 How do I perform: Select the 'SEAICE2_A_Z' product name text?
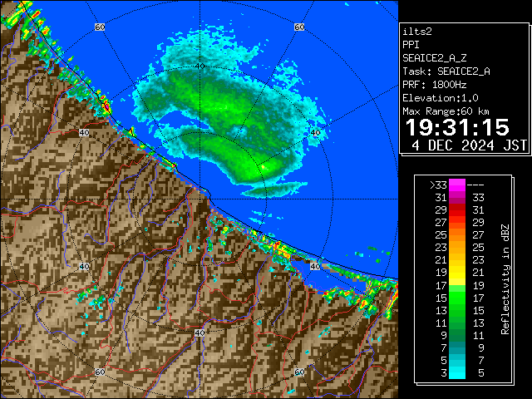click(x=435, y=58)
